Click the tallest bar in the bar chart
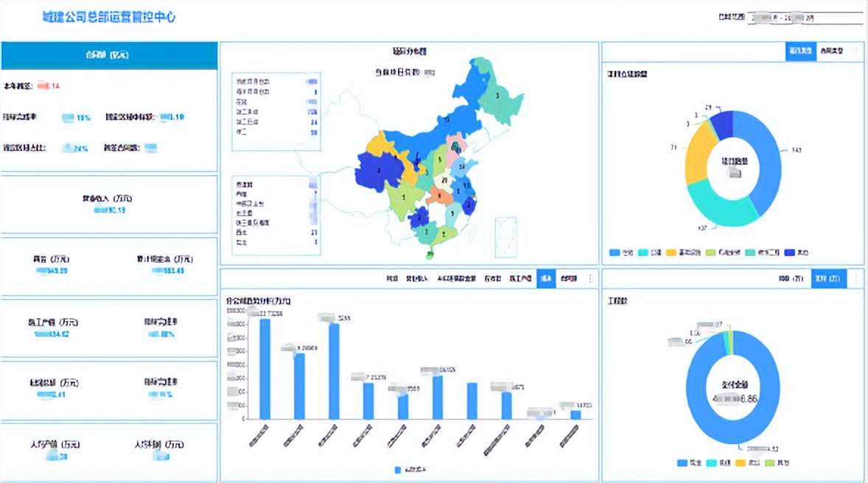Image resolution: width=868 pixels, height=483 pixels. click(265, 368)
